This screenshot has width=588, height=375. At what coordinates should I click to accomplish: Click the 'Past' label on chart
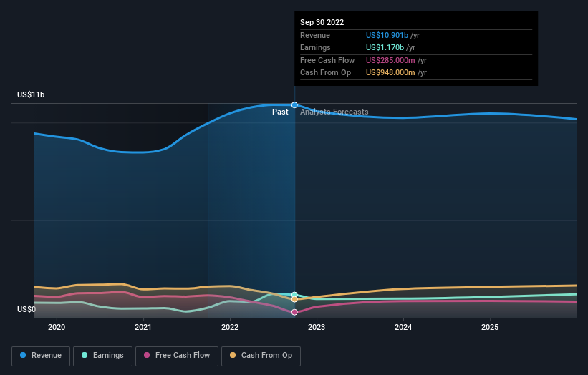point(280,112)
